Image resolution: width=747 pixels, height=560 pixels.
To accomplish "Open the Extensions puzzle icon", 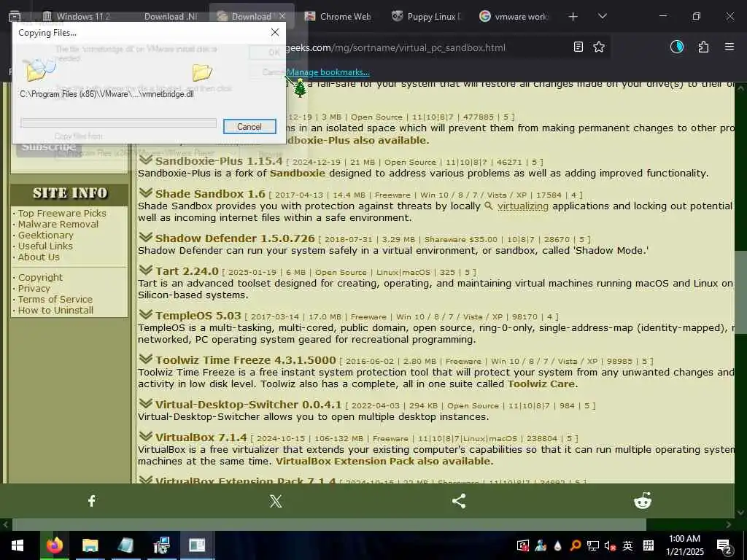I will [x=703, y=47].
